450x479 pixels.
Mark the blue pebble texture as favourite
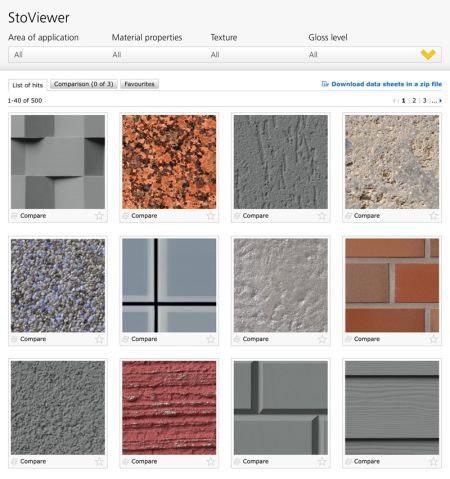pyautogui.click(x=99, y=339)
